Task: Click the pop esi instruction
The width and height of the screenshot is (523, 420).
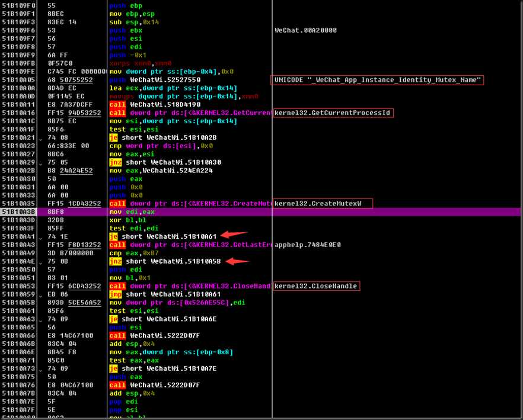Action: pyautogui.click(x=124, y=410)
